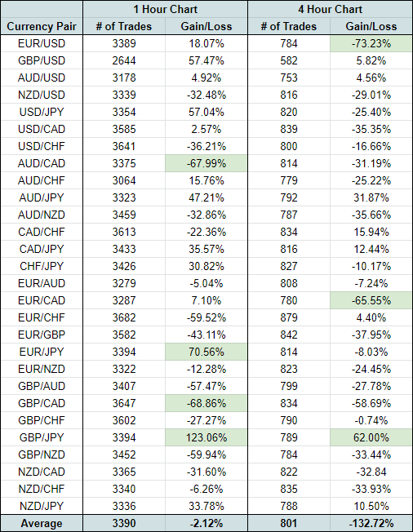Click the EUR/CAD -65.55% cell
413x532 pixels.
pos(371,300)
